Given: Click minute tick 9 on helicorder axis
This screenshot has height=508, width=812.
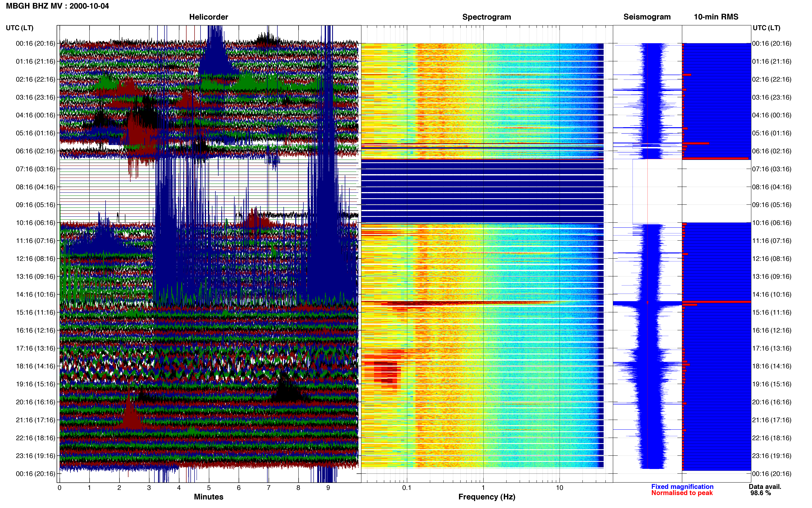Looking at the screenshot, I should [328, 488].
